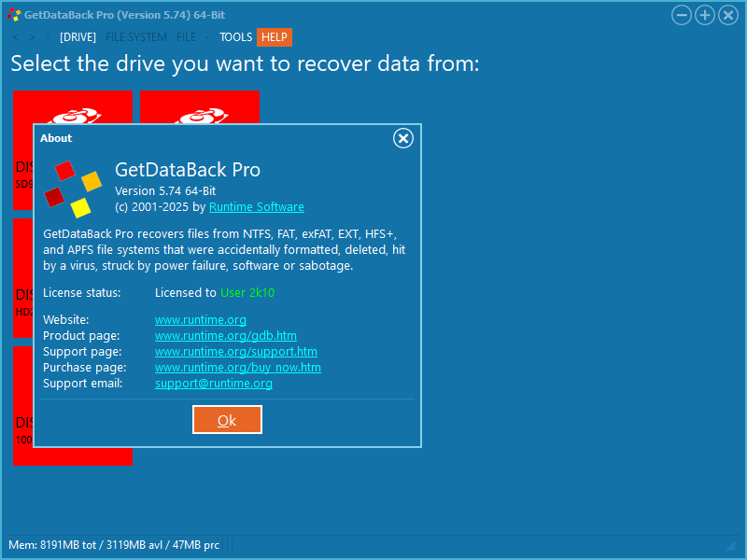747x560 pixels.
Task: Click the 'Version 5.74 64-Bit' text in About
Action: (165, 191)
